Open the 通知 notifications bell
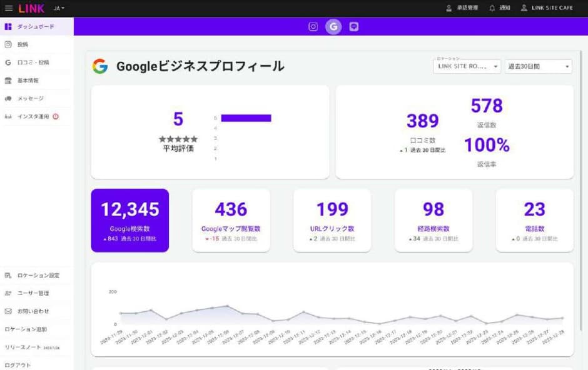The height and width of the screenshot is (370, 588). [x=500, y=8]
